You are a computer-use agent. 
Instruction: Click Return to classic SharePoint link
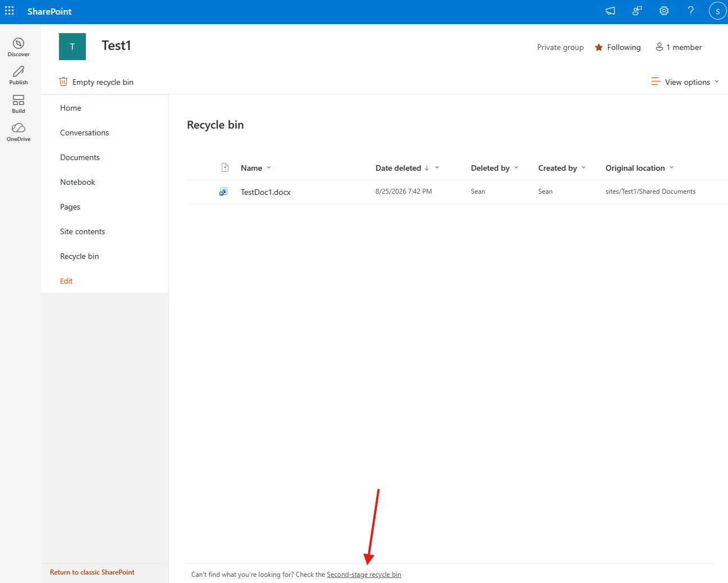92,572
